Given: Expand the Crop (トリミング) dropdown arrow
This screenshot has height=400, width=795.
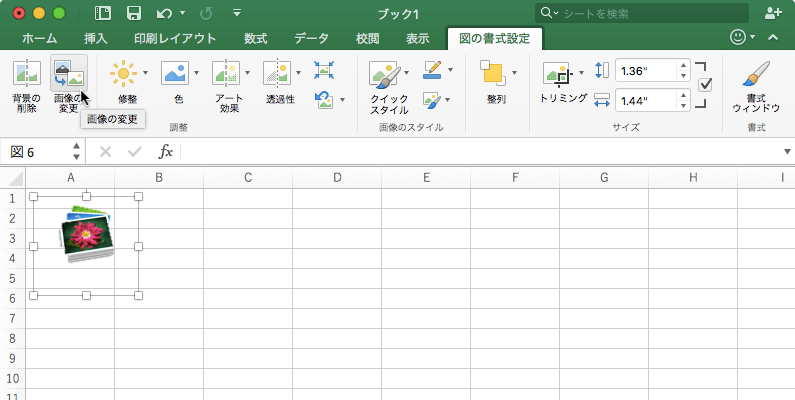Looking at the screenshot, I should [581, 73].
